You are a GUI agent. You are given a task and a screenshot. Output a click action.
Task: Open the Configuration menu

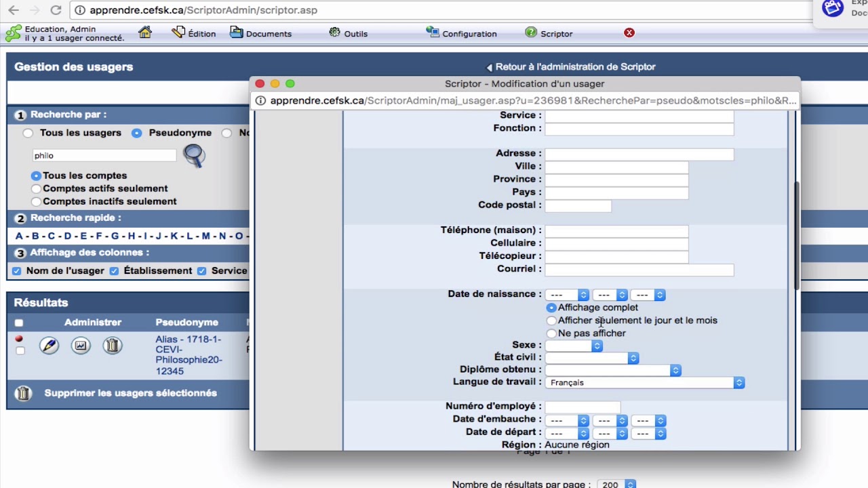click(462, 33)
